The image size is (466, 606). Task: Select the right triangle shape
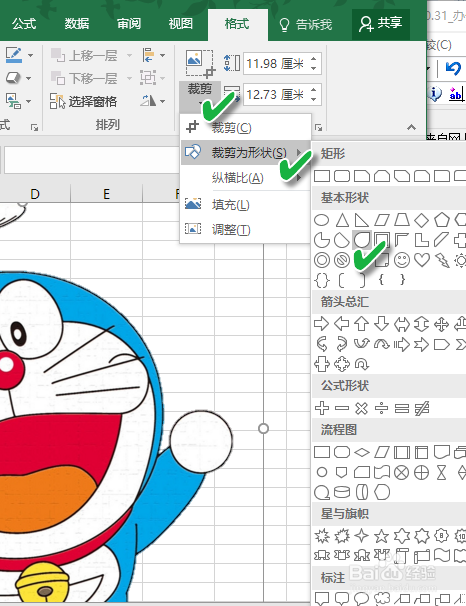[362, 220]
